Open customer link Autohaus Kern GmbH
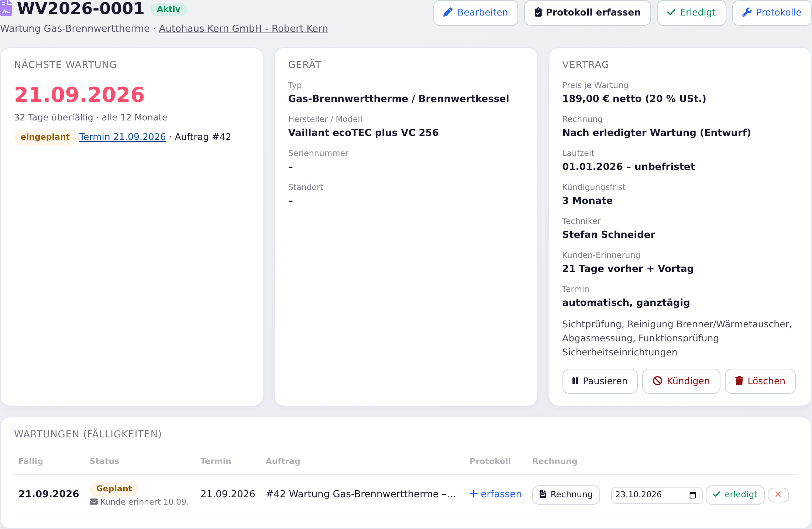Viewport: 812px width, 529px height. pos(243,28)
